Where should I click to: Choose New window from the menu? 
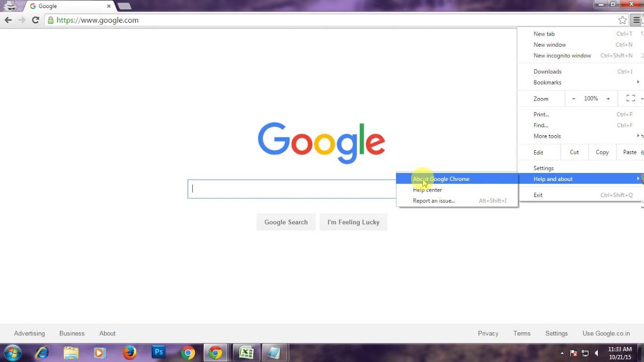(581, 45)
